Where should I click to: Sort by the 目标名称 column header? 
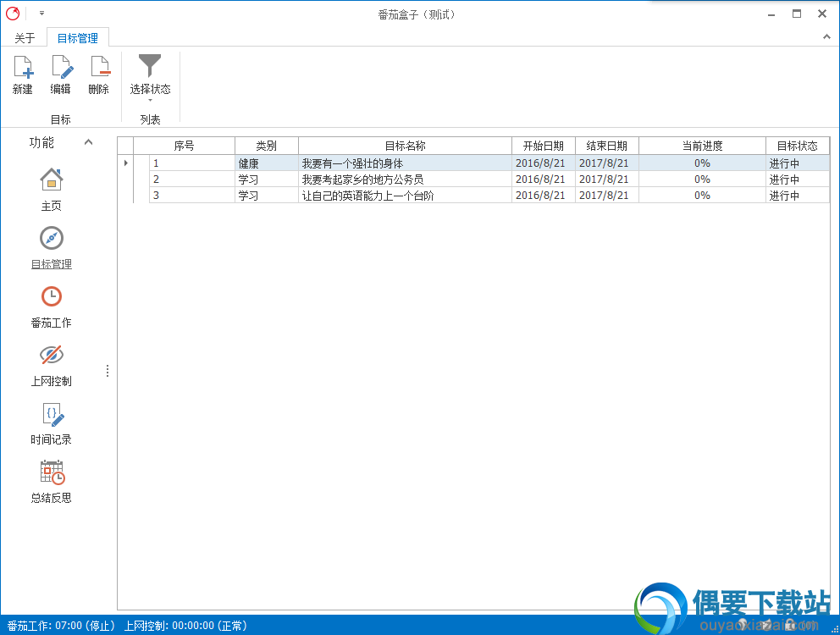coord(405,146)
